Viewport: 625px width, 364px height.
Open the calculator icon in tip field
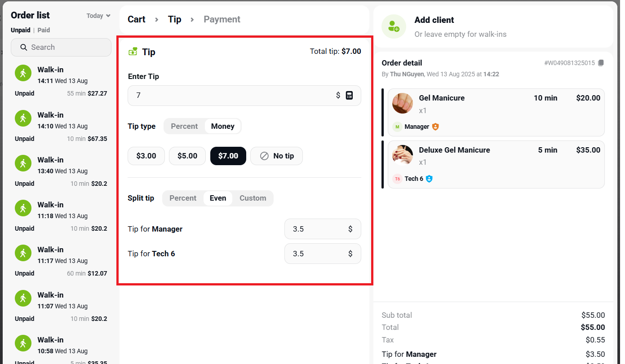click(349, 95)
